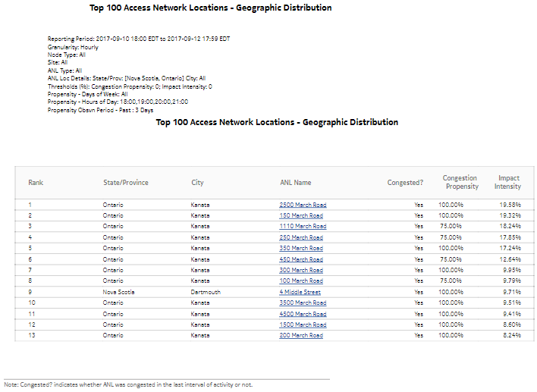Open the 350 March Road link
This screenshot has height=392, width=537.
(301, 248)
